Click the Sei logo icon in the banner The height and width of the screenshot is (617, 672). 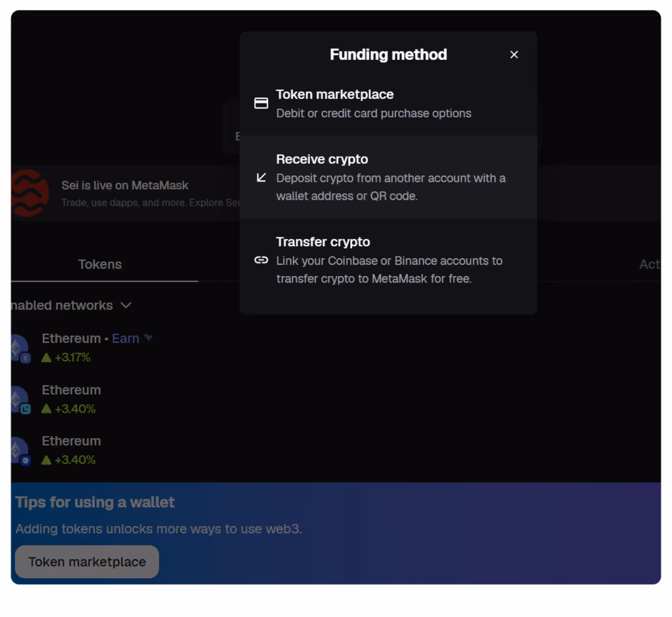pos(29,193)
